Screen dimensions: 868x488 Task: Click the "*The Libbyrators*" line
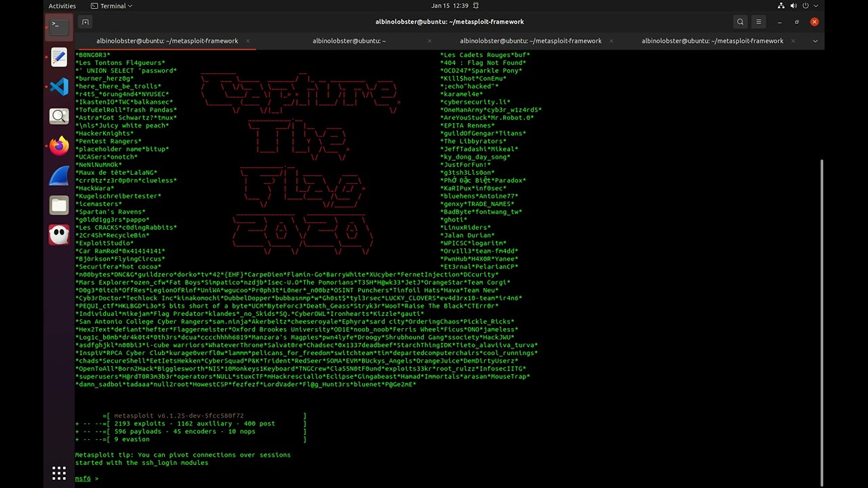pyautogui.click(x=473, y=142)
